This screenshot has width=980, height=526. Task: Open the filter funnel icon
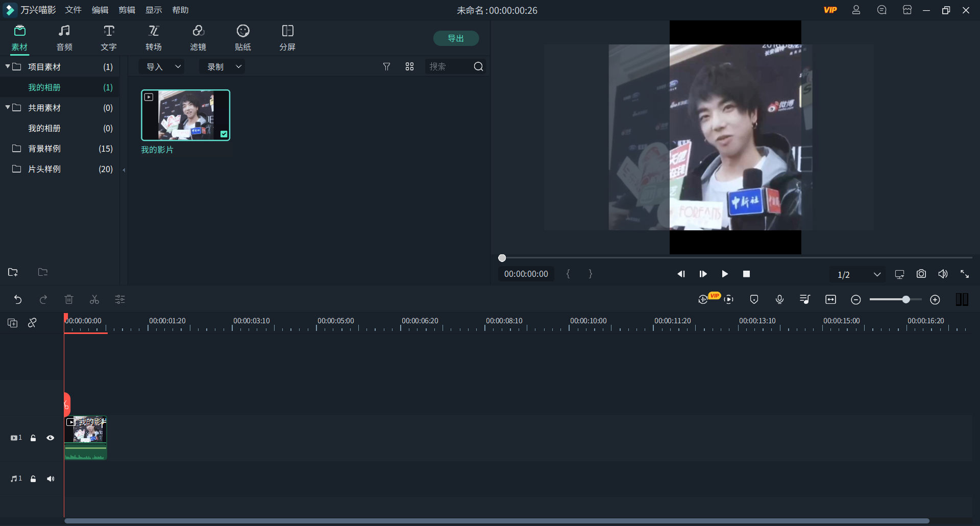pos(386,67)
